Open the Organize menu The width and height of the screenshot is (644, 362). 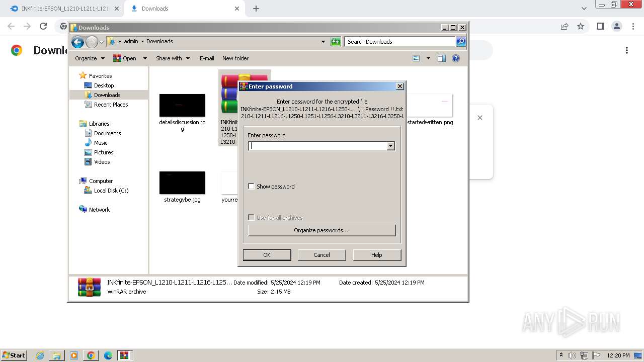tap(90, 58)
